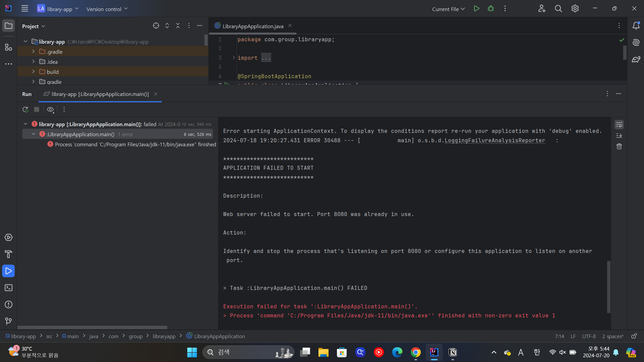Select the process command failed error row
Screen dimensions: 644x362
tap(133, 144)
